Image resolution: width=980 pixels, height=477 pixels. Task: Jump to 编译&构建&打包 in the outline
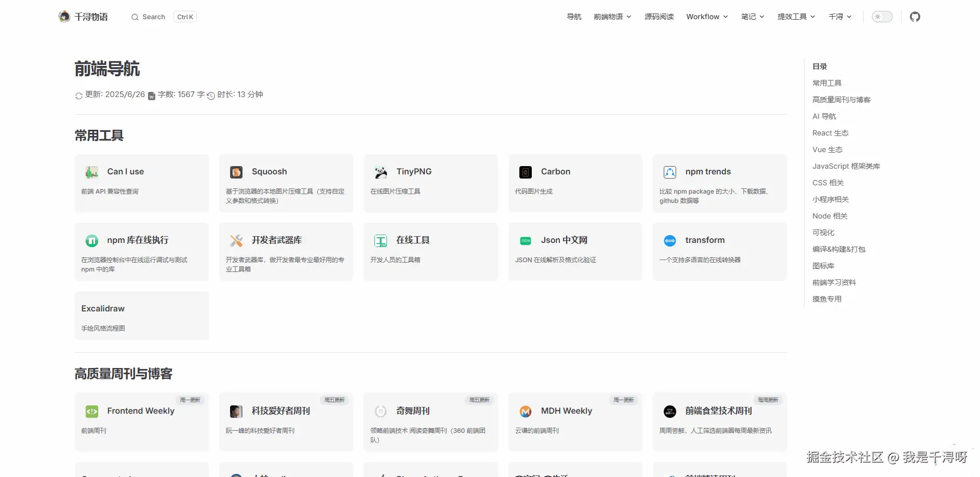[x=839, y=249]
